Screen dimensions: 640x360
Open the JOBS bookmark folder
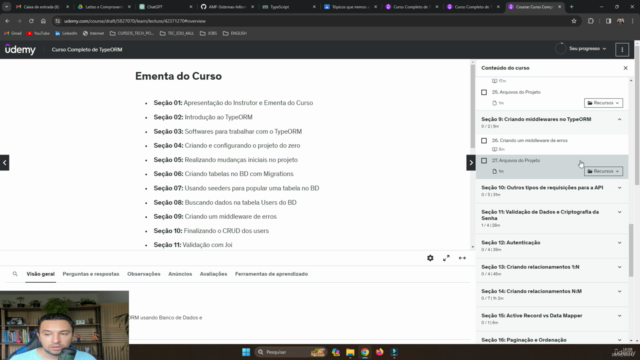tap(209, 33)
